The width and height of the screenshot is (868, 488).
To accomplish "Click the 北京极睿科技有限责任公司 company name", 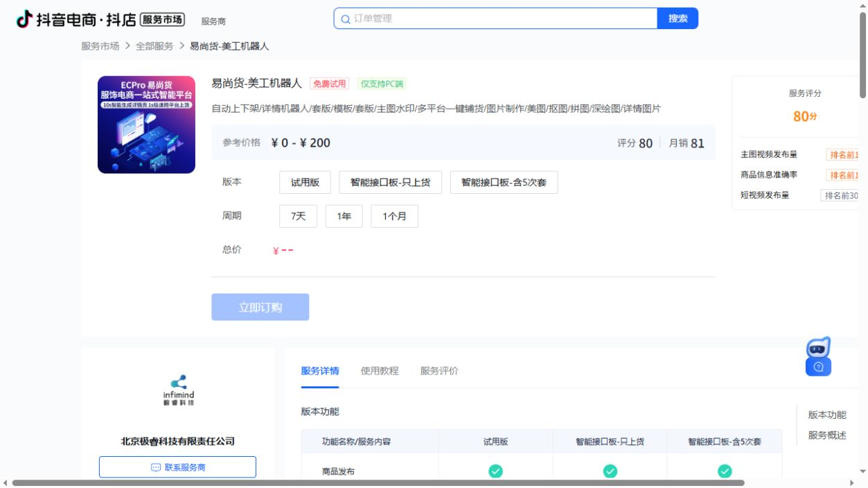I will point(178,441).
